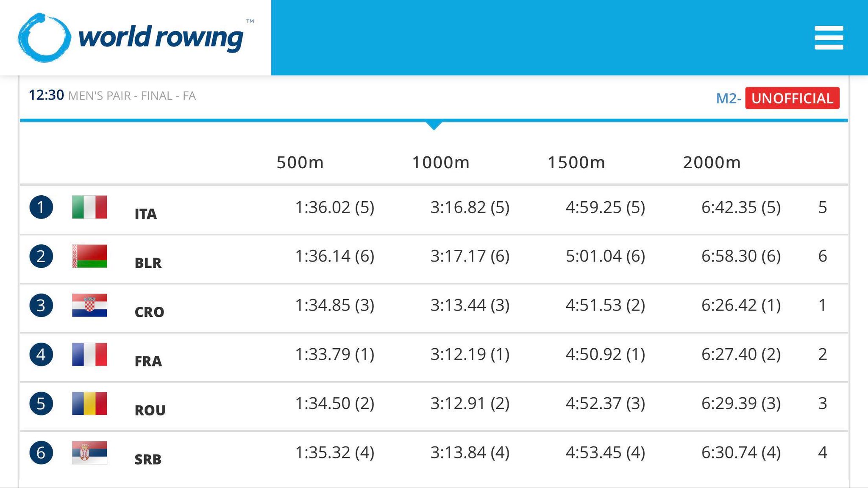Select the 500m column header

[300, 163]
